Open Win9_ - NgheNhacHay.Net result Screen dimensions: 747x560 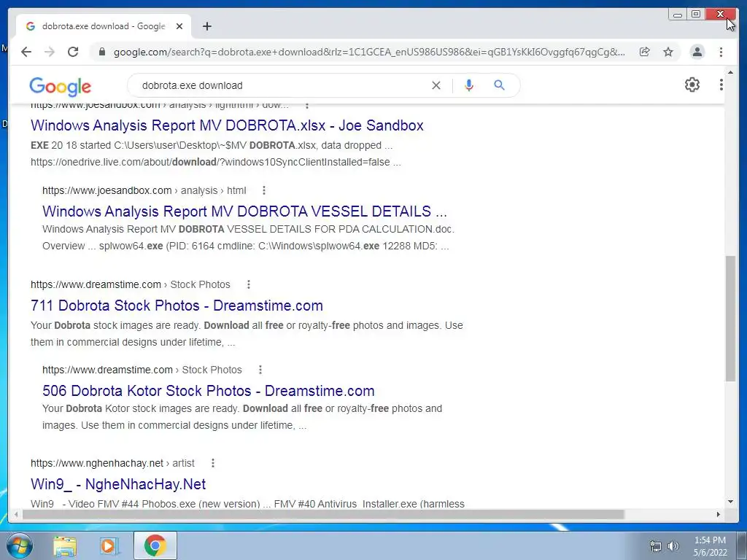[118, 484]
